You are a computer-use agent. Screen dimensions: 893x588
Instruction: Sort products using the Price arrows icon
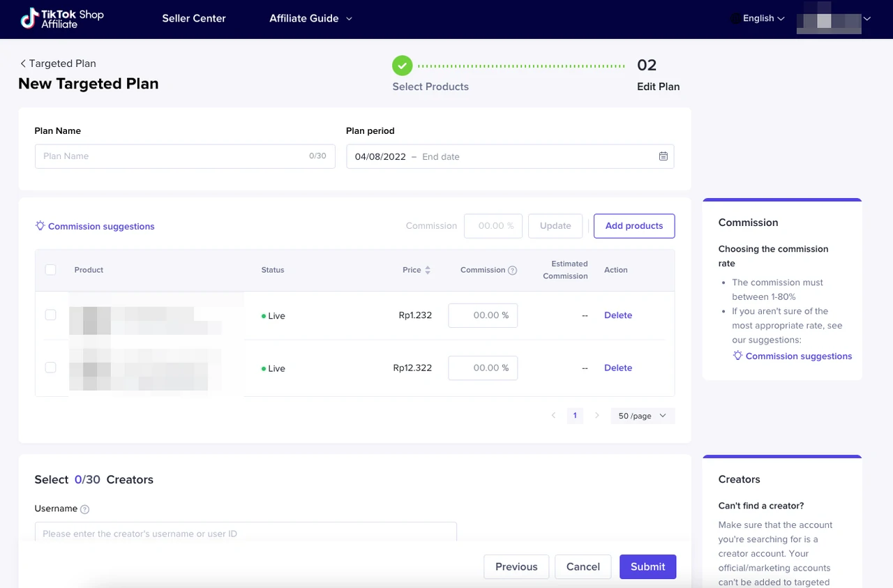[x=428, y=271]
